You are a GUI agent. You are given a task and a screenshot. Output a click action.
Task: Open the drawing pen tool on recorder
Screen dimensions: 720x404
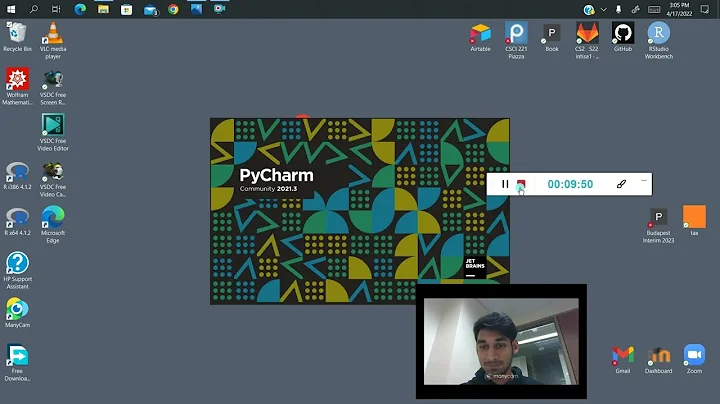point(620,184)
